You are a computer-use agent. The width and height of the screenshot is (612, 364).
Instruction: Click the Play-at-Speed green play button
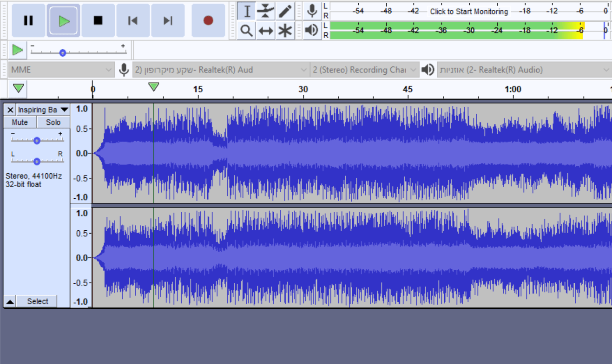[18, 50]
